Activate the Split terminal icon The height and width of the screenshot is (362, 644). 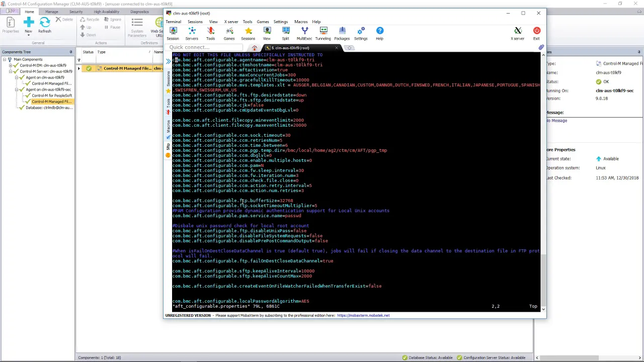[x=286, y=34]
